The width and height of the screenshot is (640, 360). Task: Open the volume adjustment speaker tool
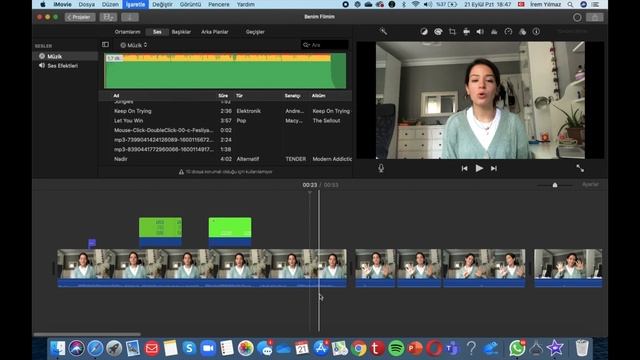coord(480,31)
